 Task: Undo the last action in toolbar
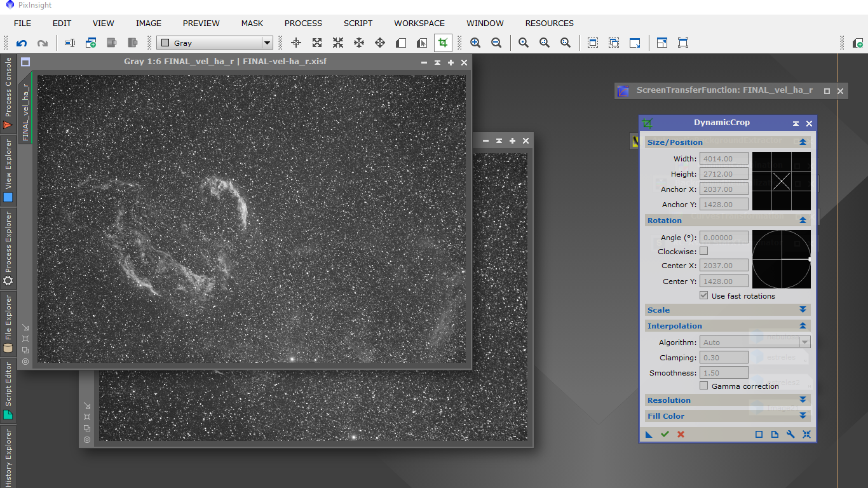pyautogui.click(x=22, y=43)
